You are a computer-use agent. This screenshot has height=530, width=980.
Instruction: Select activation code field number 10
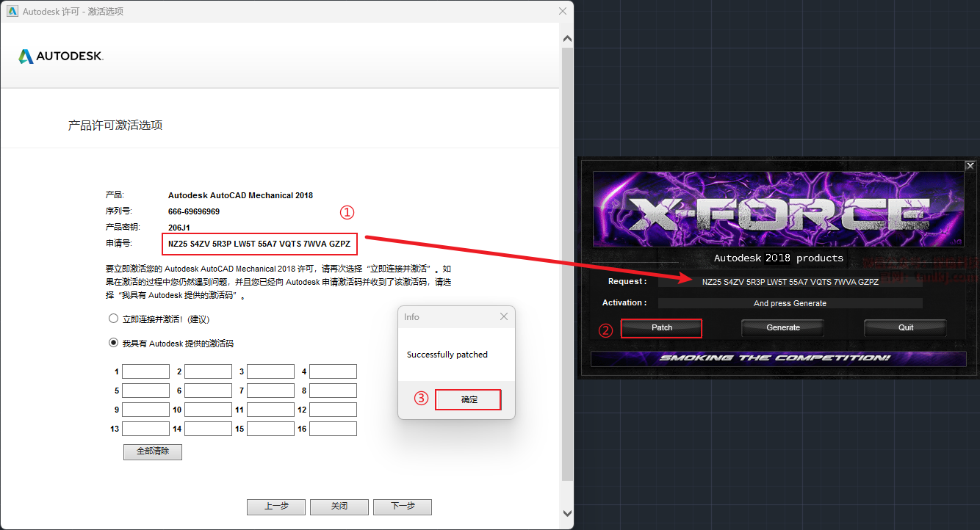point(208,410)
